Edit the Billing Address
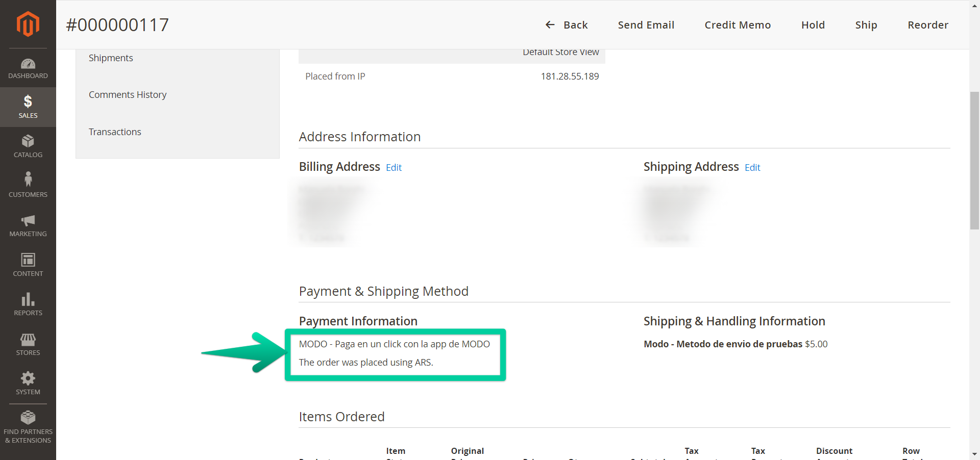This screenshot has height=460, width=980. pos(394,168)
